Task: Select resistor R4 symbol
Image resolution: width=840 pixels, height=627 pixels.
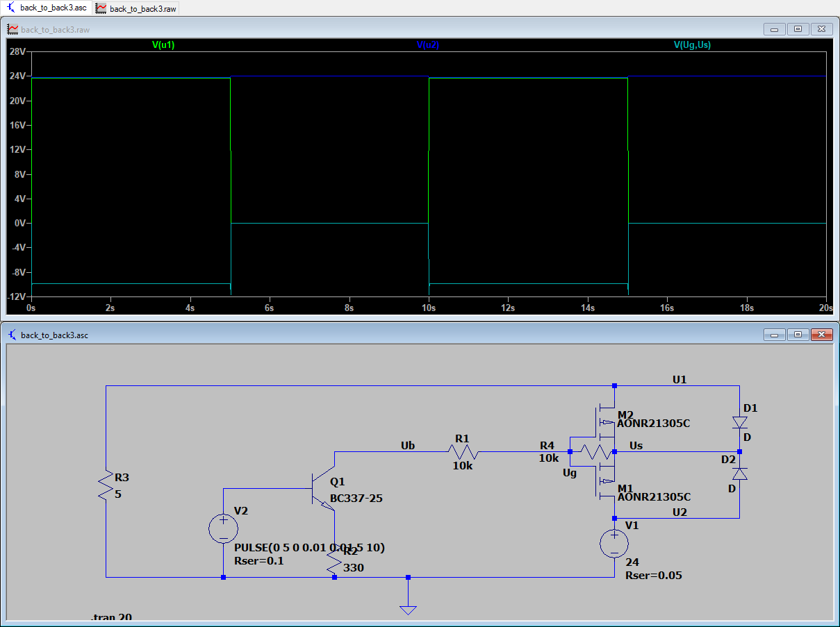Action: [598, 453]
